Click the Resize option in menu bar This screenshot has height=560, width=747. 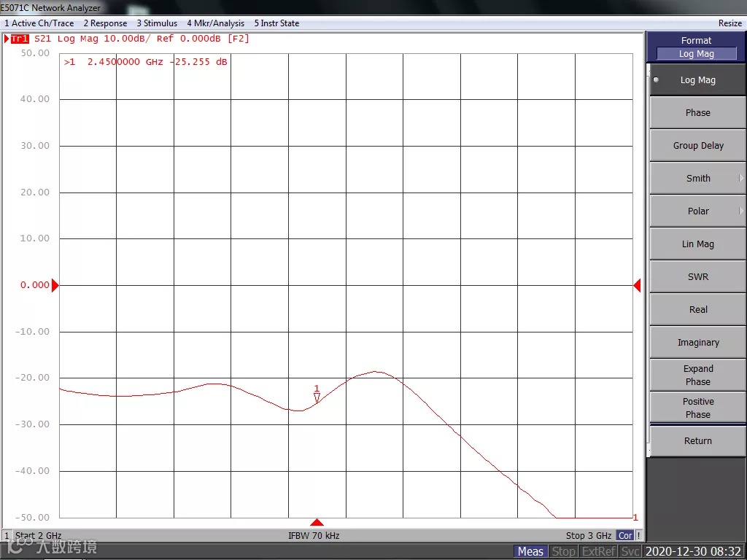click(729, 23)
